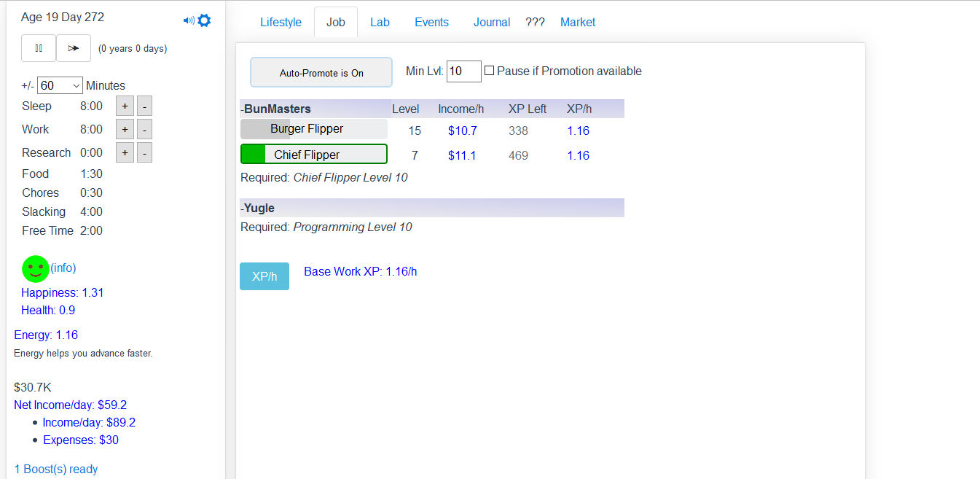Image resolution: width=980 pixels, height=479 pixels.
Task: Toggle Pause if Promotion available checkbox
Action: point(490,71)
